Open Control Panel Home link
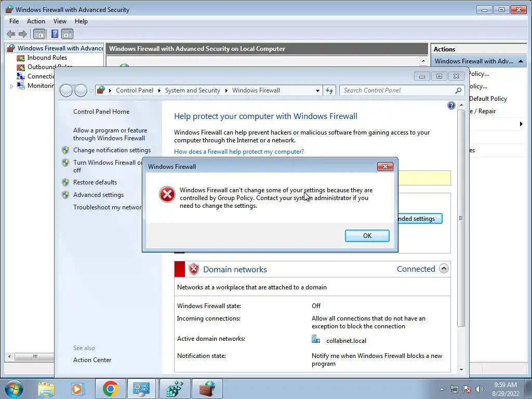 tap(101, 112)
